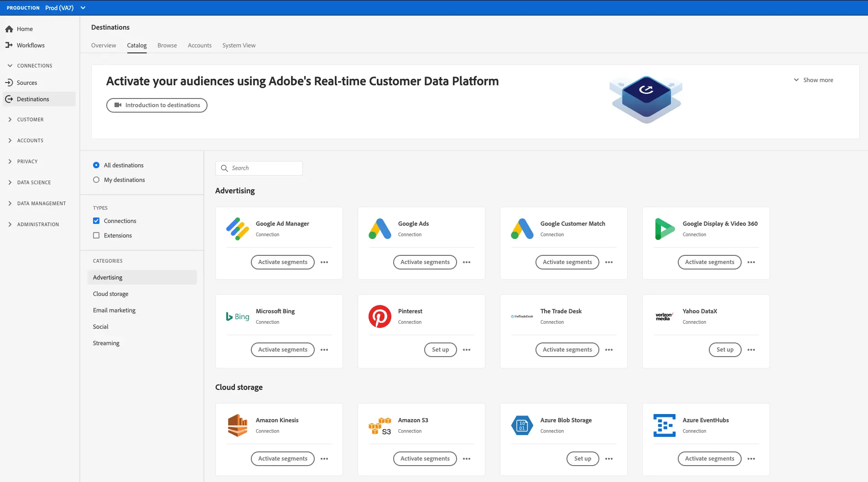Select the Streaming category
Image resolution: width=868 pixels, height=482 pixels.
[142, 343]
